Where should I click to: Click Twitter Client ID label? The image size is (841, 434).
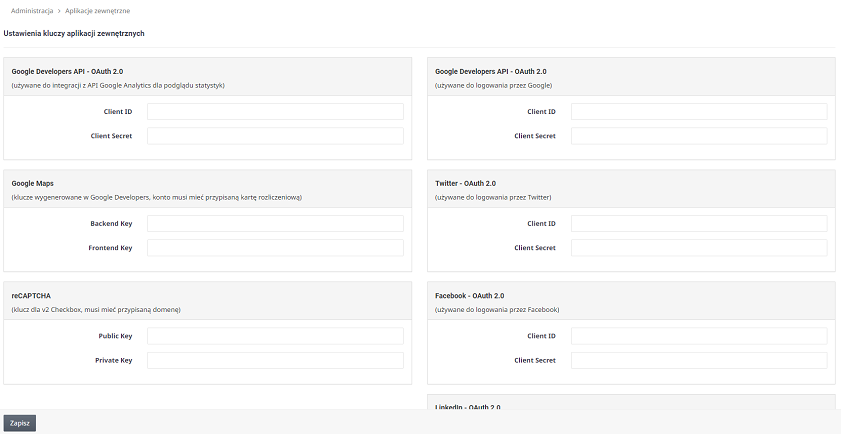[x=541, y=224]
